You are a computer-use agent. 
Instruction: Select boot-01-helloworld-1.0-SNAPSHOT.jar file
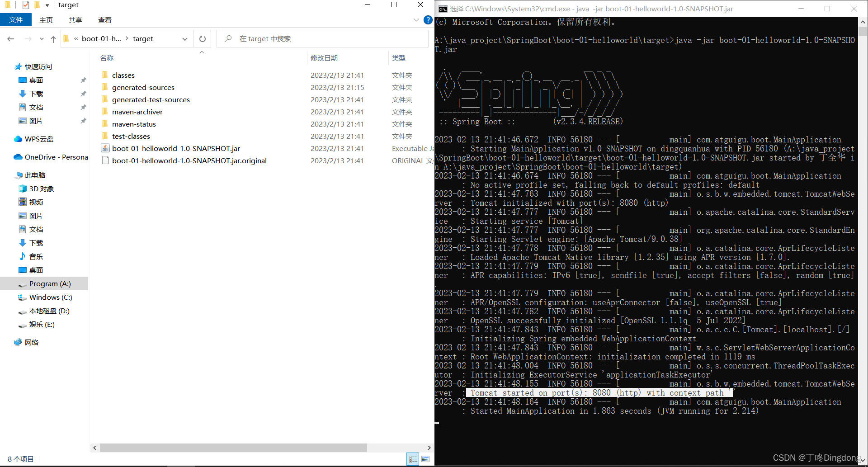click(x=176, y=148)
